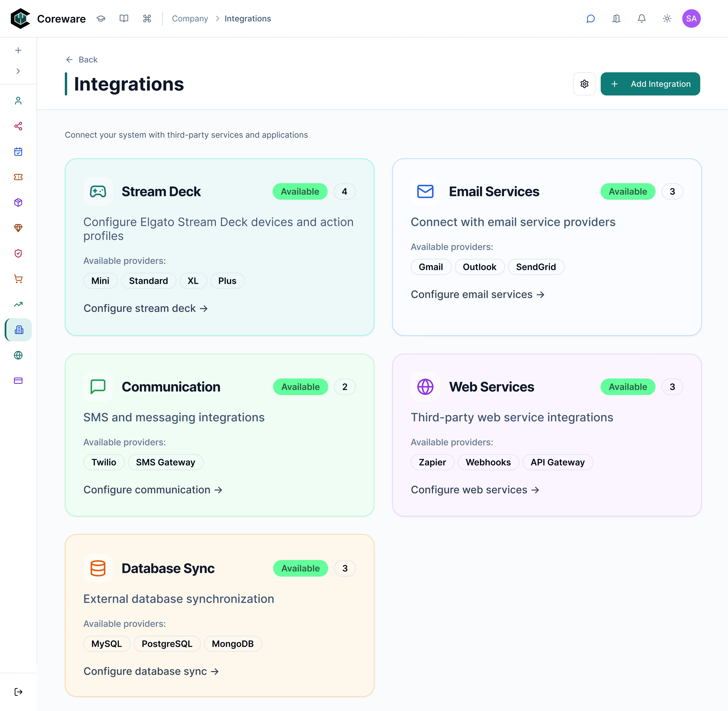Click Add Integration button
The width and height of the screenshot is (728, 711).
(650, 84)
